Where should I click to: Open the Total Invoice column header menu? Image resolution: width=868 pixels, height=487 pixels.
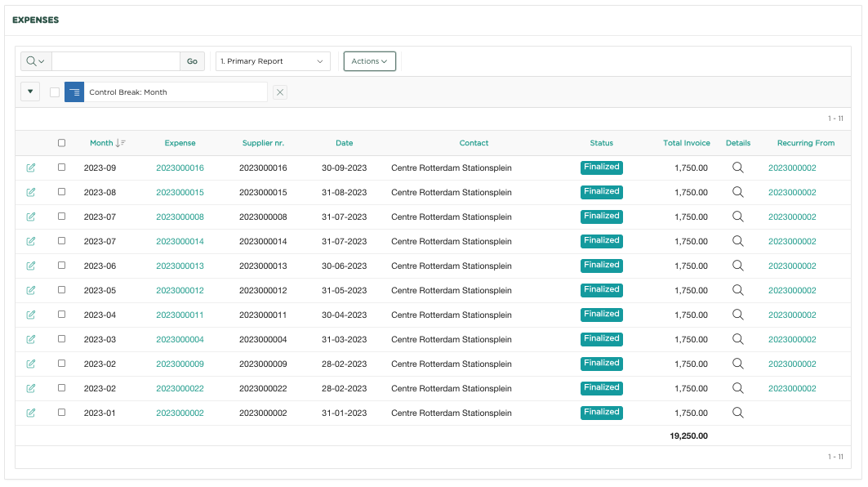[x=687, y=143]
